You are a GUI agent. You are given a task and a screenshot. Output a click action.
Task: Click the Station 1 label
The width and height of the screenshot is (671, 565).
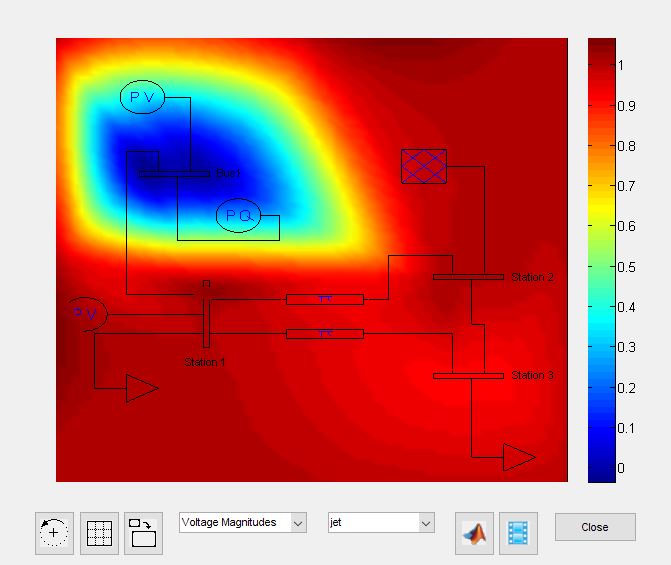[205, 362]
